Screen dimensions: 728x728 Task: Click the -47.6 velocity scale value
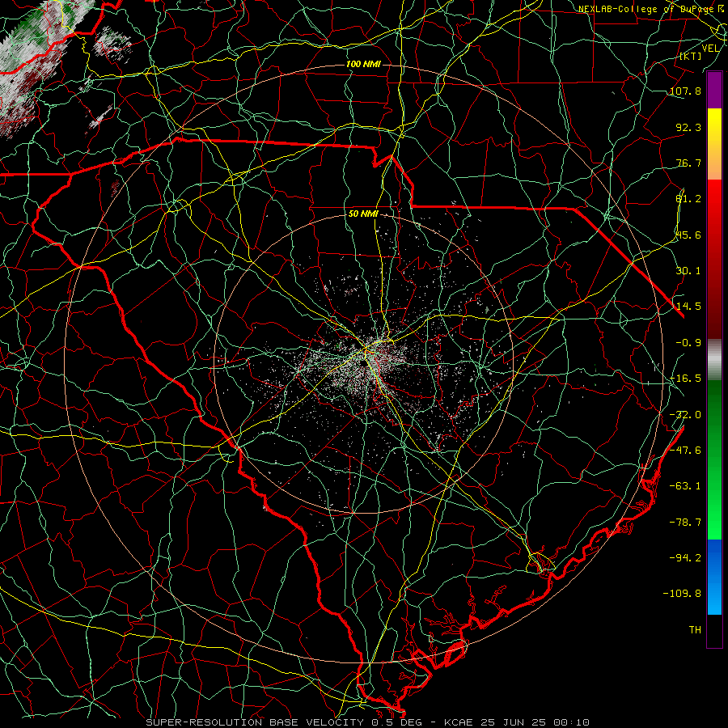[x=685, y=451]
